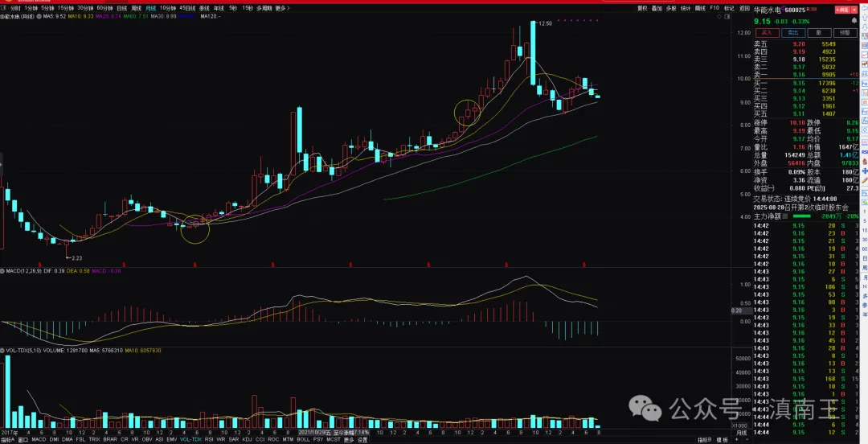
Task: Click the 主力净额 row
Action: tap(806, 216)
